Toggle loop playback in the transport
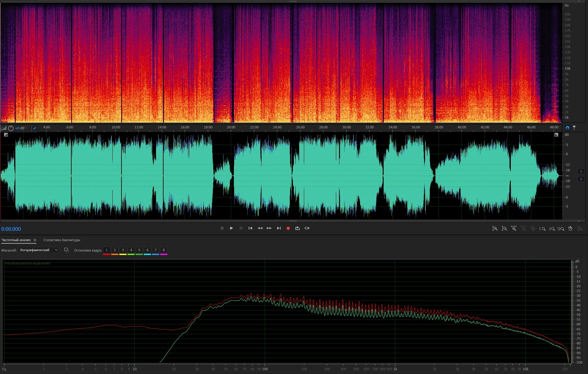This screenshot has height=374, width=588. (x=297, y=228)
